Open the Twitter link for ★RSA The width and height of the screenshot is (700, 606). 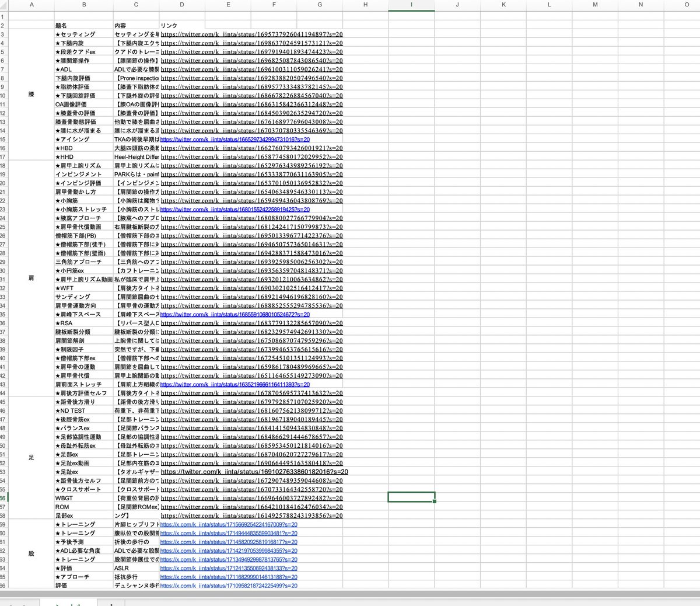pos(251,323)
